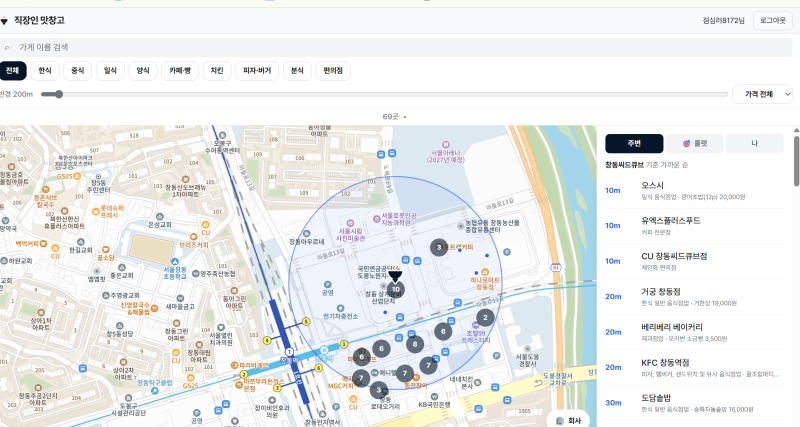Image resolution: width=800 pixels, height=427 pixels.
Task: Click the 꿀소담 restaurant icon
Action: click(106, 249)
